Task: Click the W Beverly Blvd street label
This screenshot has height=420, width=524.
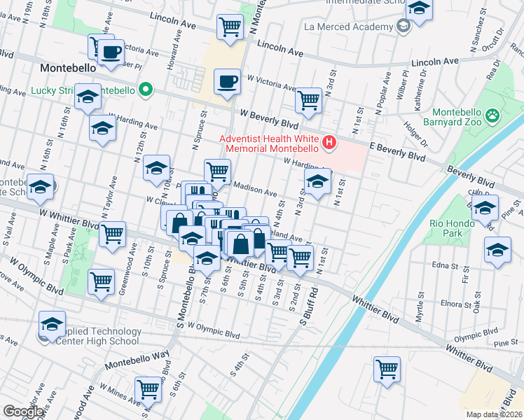Action: click(x=269, y=120)
